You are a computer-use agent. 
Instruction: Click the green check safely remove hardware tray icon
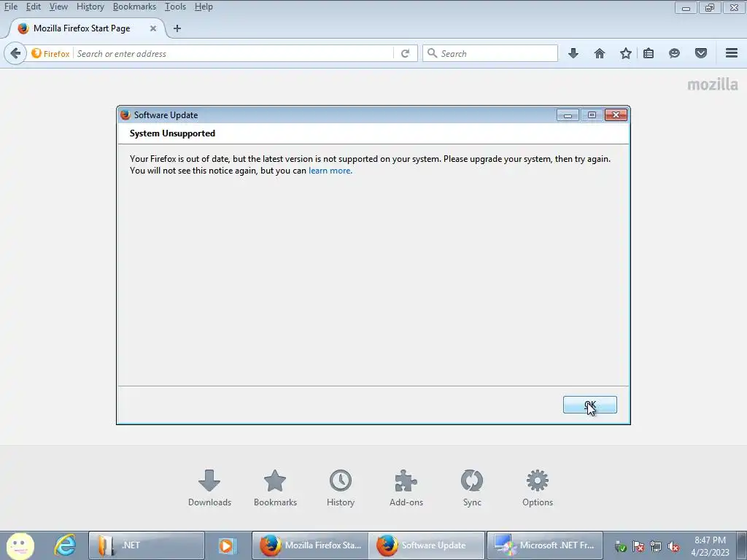click(620, 547)
